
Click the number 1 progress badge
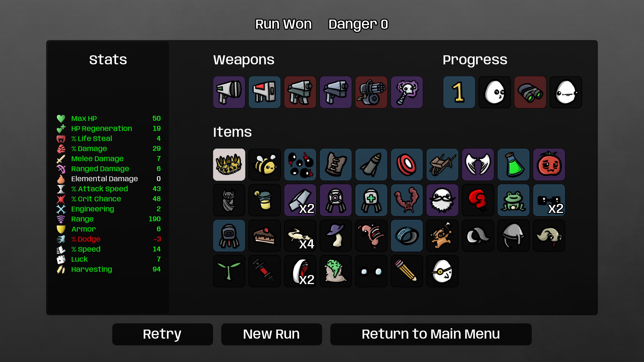[459, 92]
